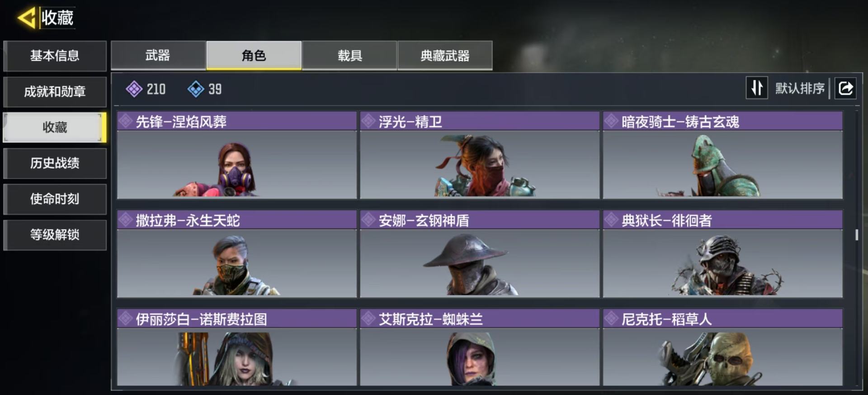Click the character list scrollbar handle

click(x=856, y=235)
